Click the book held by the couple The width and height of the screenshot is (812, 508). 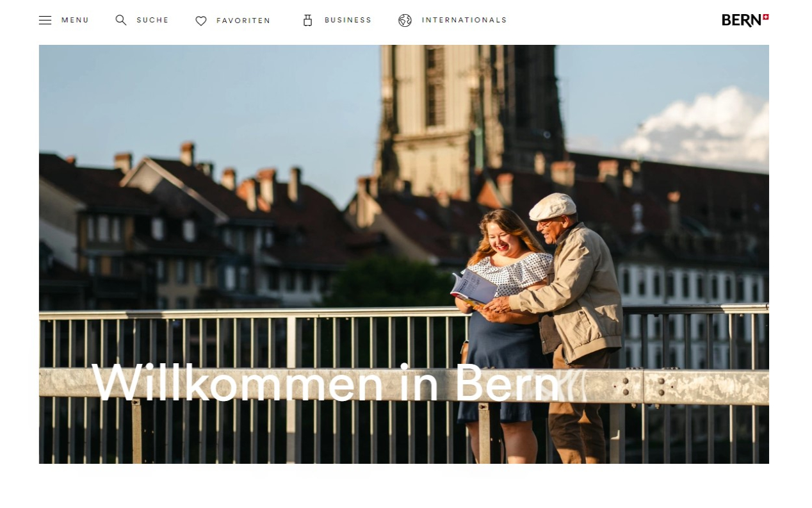point(473,288)
